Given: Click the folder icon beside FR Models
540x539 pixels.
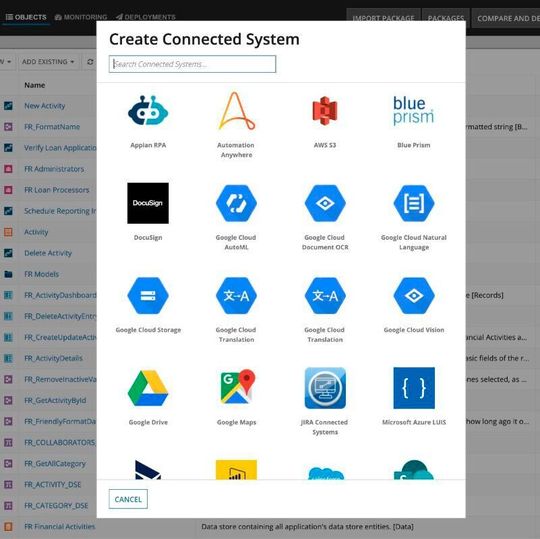Looking at the screenshot, I should point(8,274).
